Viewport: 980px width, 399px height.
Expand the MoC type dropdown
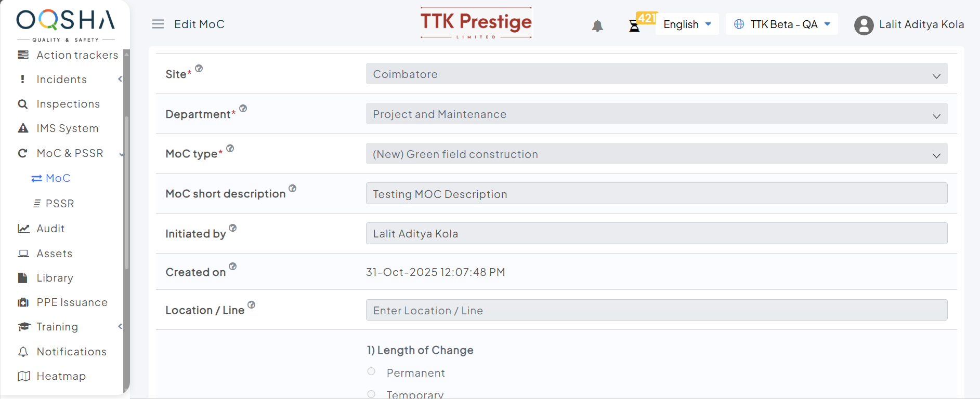[656, 154]
